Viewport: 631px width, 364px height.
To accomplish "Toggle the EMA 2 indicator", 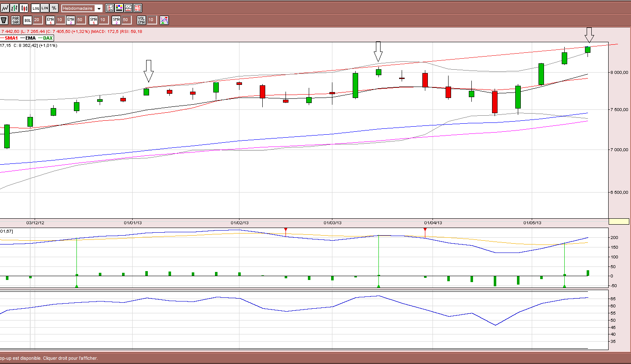I will click(71, 20).
